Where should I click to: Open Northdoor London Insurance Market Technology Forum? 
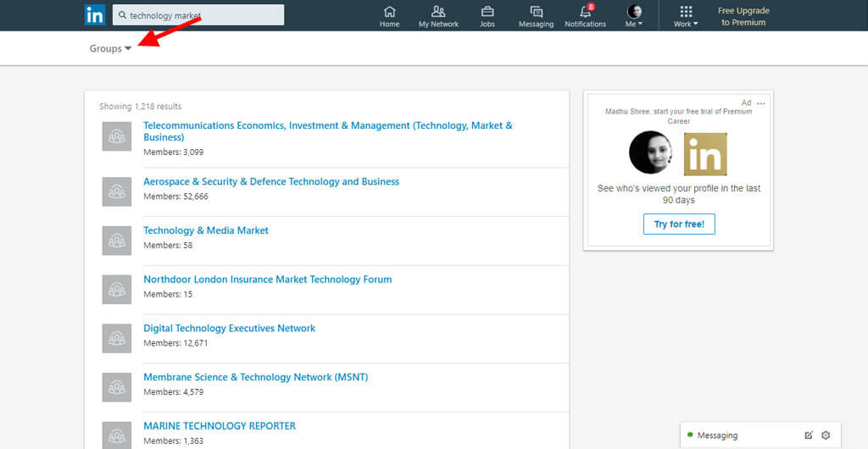[x=267, y=280]
